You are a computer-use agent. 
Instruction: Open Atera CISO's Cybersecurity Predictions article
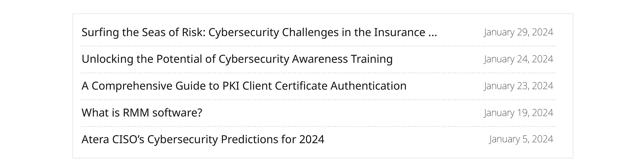coord(202,140)
